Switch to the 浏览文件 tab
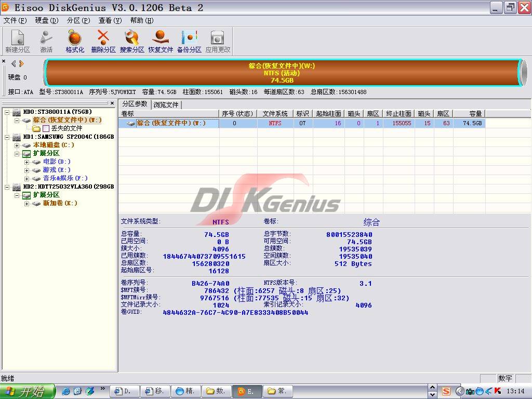The height and width of the screenshot is (399, 532). pos(166,104)
